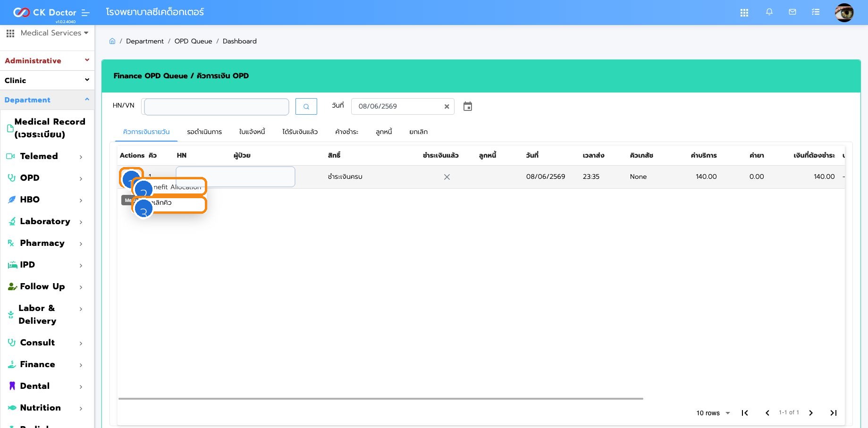Select the คิวการเงินรายวัน tab
The height and width of the screenshot is (428, 868).
[x=146, y=132]
